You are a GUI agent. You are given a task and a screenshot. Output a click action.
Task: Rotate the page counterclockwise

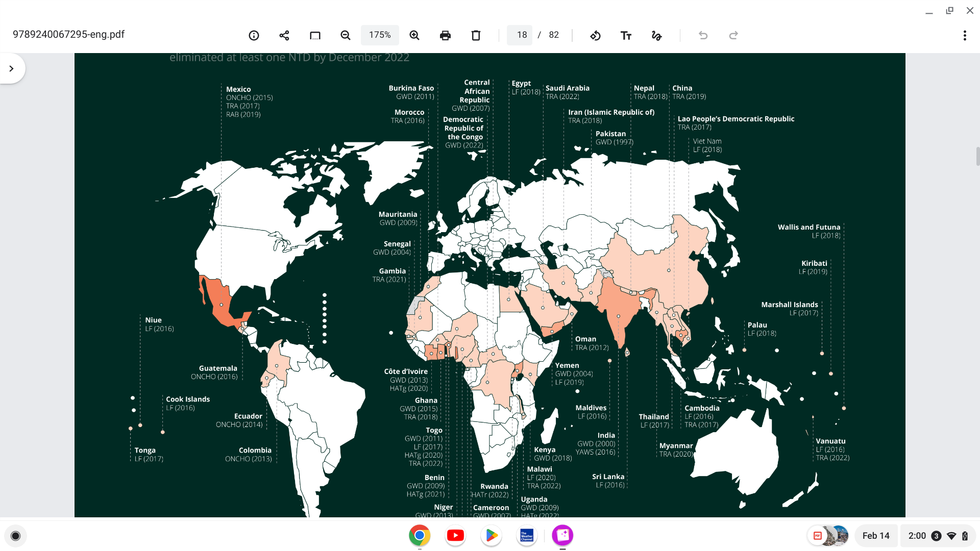(x=595, y=35)
